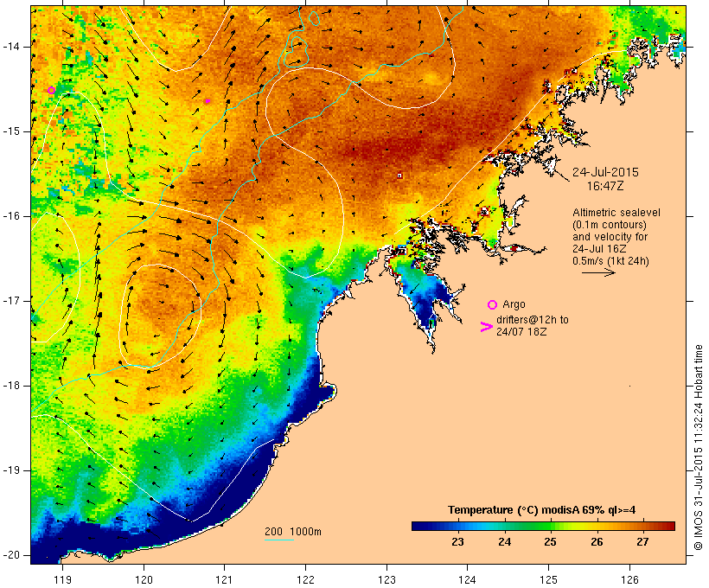Viewport: 709px width, 588px height.
Task: Click the longitude axis label 125
Action: point(549,579)
